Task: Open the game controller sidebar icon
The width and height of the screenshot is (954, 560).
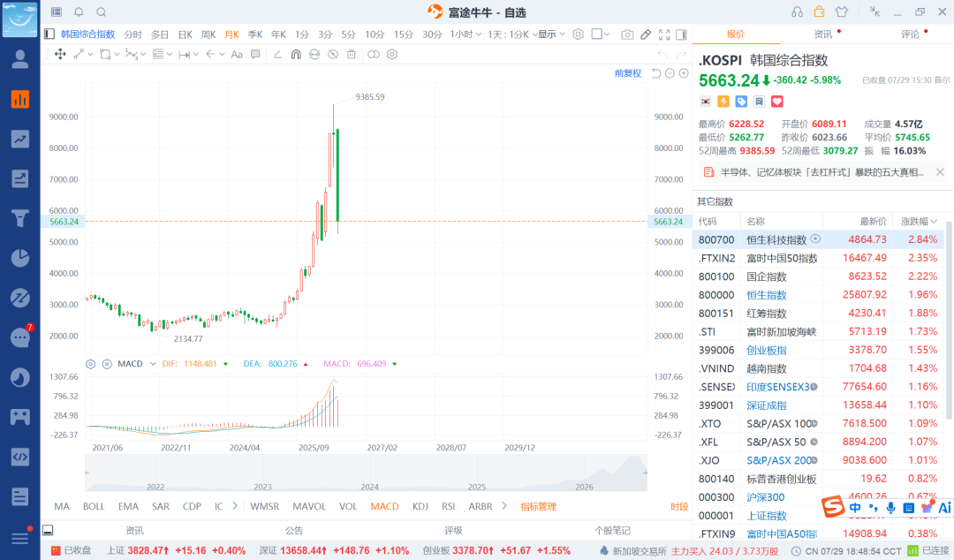Action: [20, 417]
